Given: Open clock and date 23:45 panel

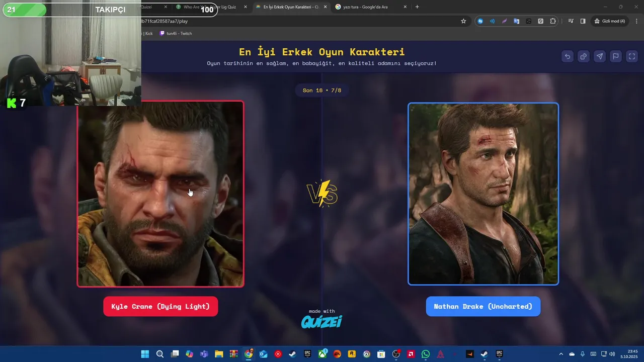Looking at the screenshot, I should pos(629,354).
